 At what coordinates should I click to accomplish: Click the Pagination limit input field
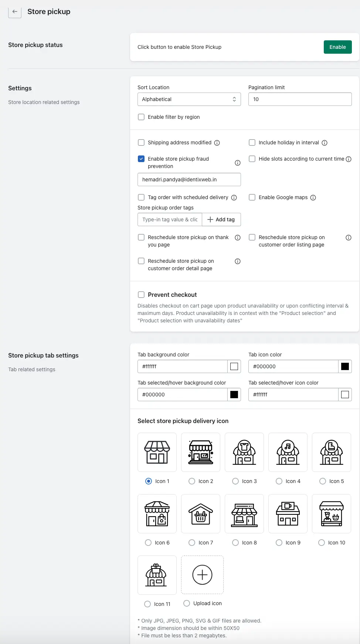300,99
